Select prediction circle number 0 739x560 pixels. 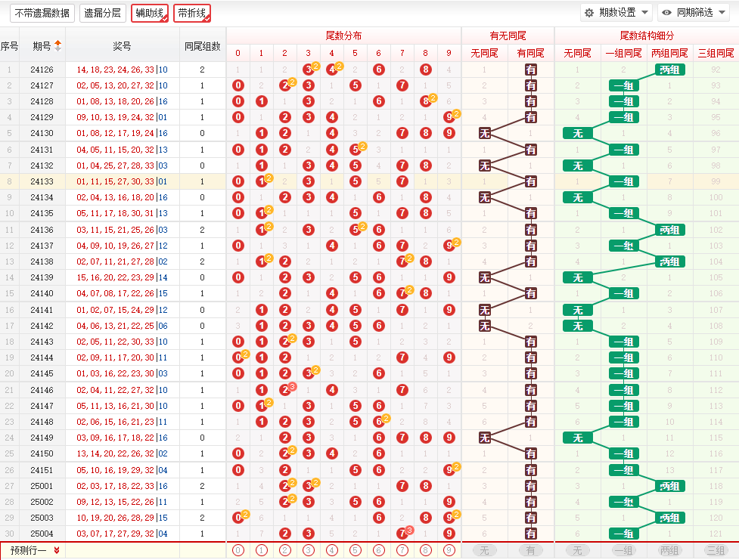click(x=238, y=550)
